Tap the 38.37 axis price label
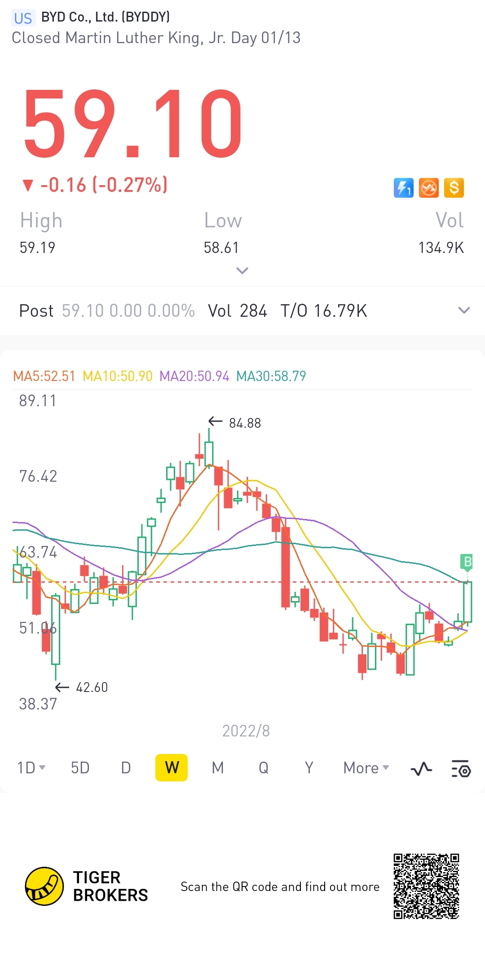Viewport: 485px width, 980px height. [38, 704]
